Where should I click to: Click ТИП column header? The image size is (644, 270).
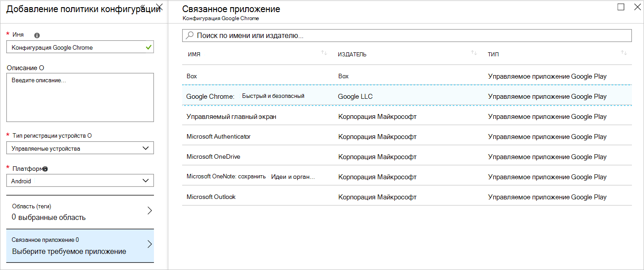(493, 54)
